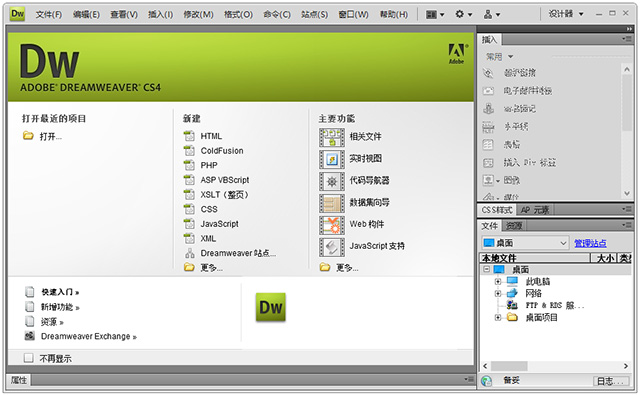The image size is (640, 395).
Task: Switch to the AP 元素 tab
Action: (x=535, y=210)
